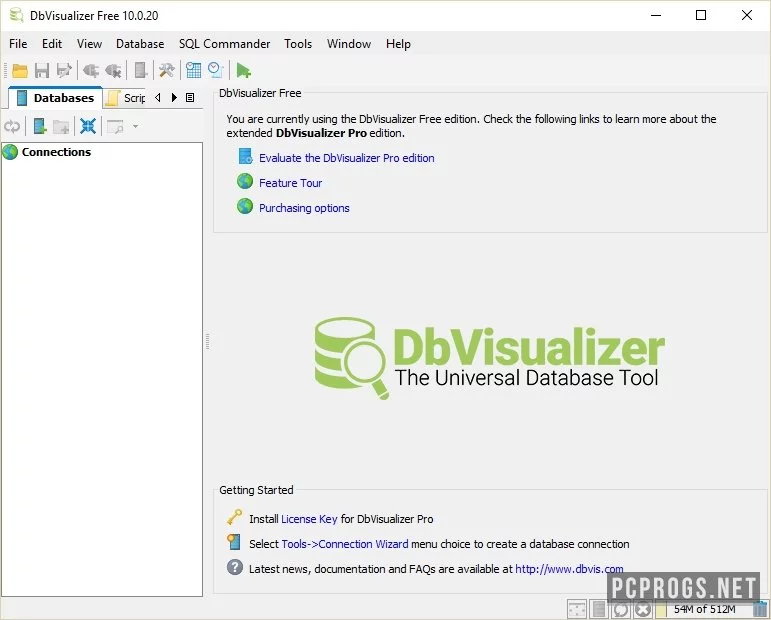This screenshot has height=620, width=771.
Task: Open the http://www.dbvis.com link
Action: coord(569,569)
